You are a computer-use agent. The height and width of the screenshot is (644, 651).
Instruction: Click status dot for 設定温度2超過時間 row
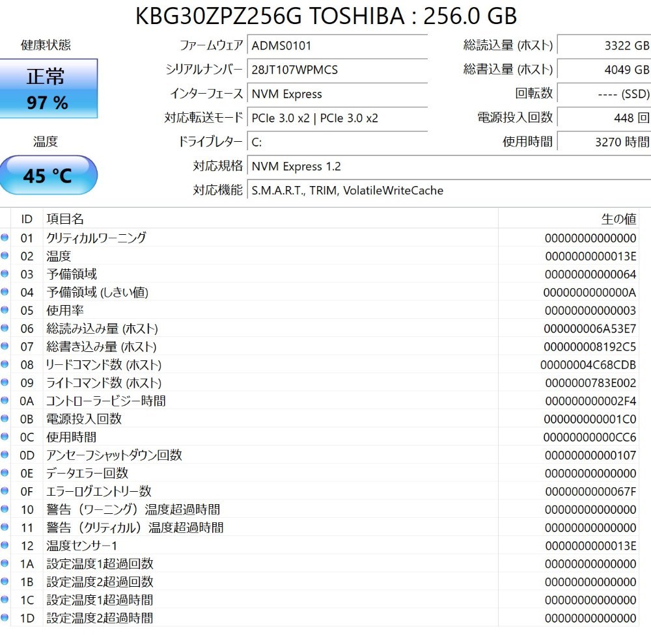(x=5, y=617)
